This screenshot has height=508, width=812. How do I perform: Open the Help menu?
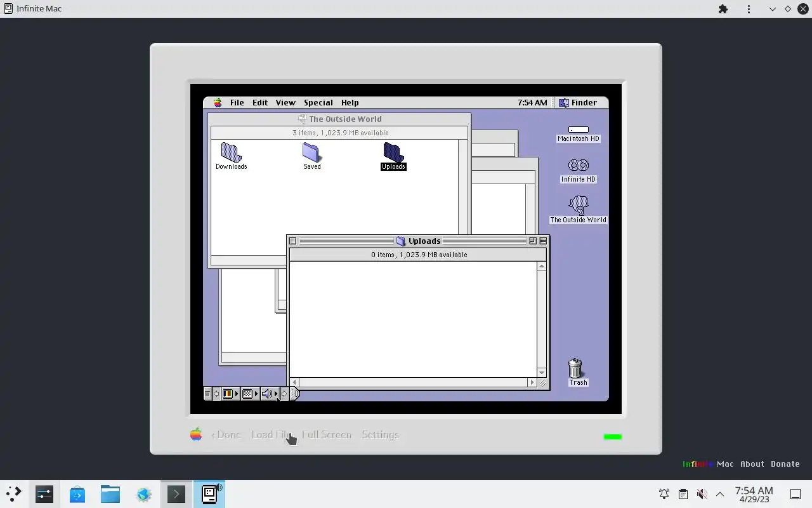tap(350, 103)
